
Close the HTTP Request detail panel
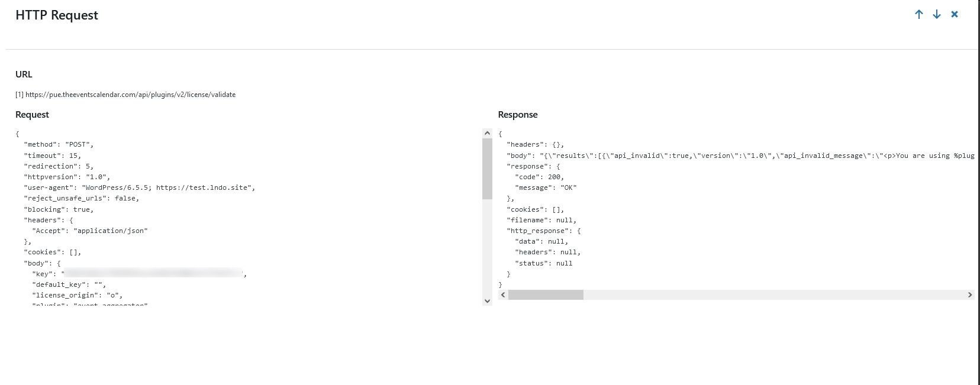pos(955,14)
